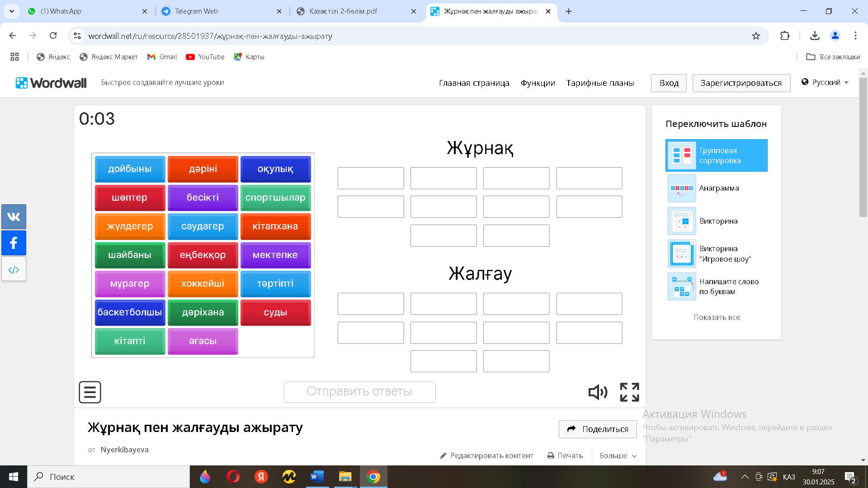Share via the Facebook sidebar icon
Viewport: 868px width, 488px height.
14,243
